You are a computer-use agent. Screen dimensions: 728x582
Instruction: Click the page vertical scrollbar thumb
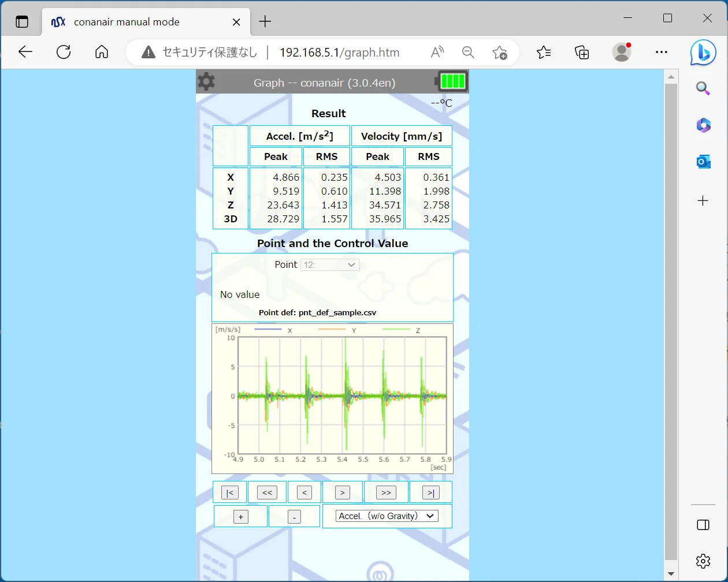click(x=671, y=322)
